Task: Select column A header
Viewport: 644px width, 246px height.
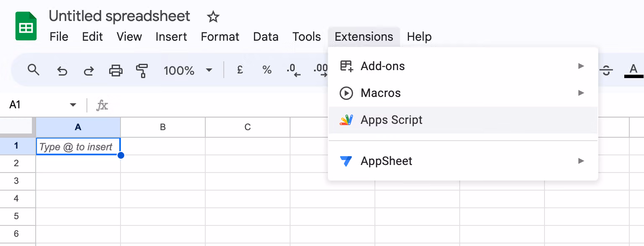Action: 78,127
